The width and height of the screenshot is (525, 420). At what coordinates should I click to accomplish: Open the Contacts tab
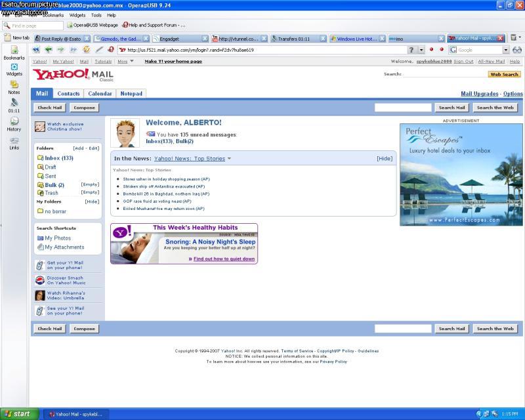[68, 93]
